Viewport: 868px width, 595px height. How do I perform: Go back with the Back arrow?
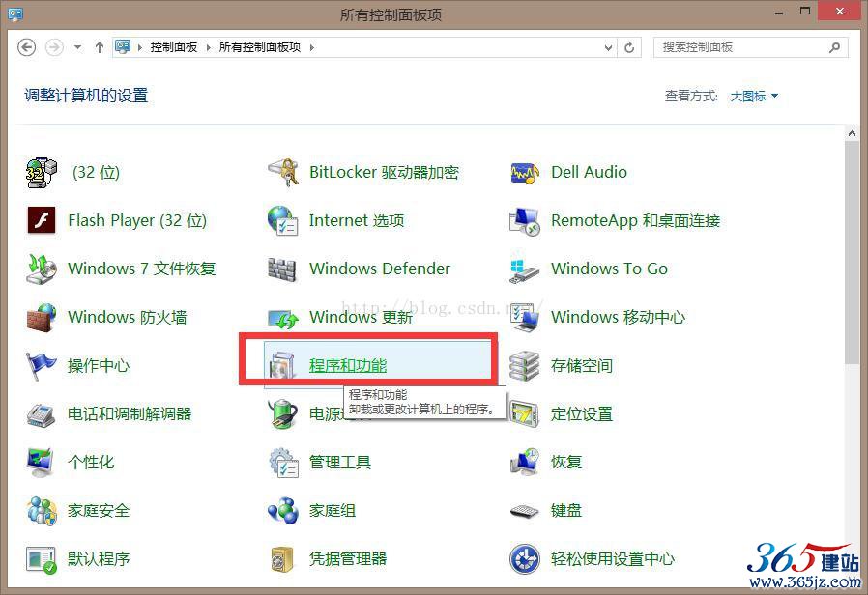click(27, 47)
